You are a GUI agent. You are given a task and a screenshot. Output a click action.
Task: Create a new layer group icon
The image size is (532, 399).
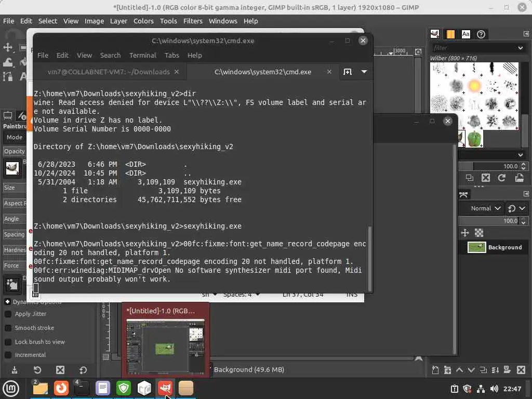[x=447, y=370]
